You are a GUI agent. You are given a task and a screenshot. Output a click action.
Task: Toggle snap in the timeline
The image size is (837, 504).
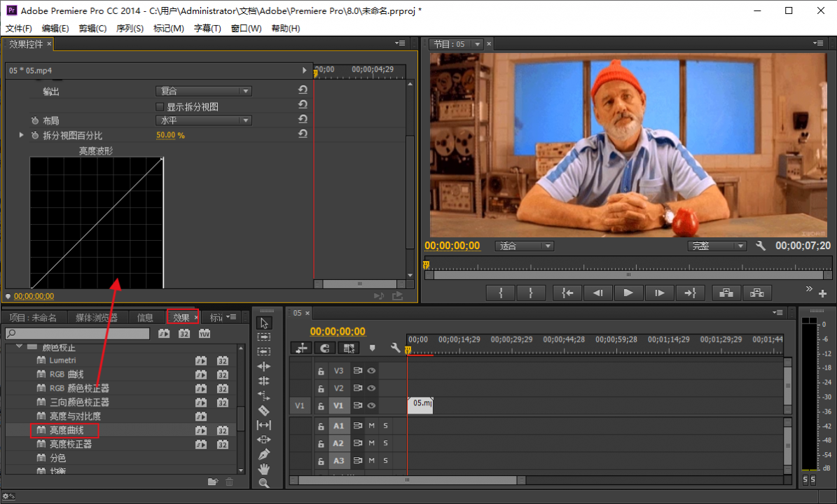pyautogui.click(x=324, y=349)
